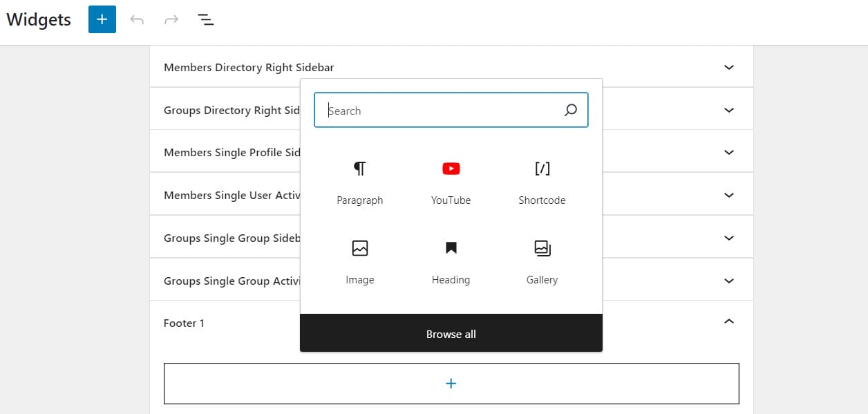Focus the block Search field
Image resolution: width=868 pixels, height=414 pixels.
(x=439, y=111)
